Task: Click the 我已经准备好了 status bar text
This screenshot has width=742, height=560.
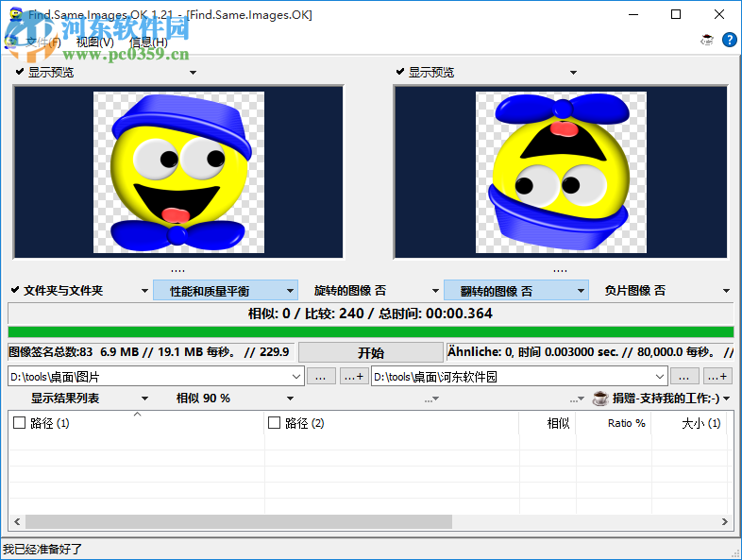Action: tap(42, 549)
